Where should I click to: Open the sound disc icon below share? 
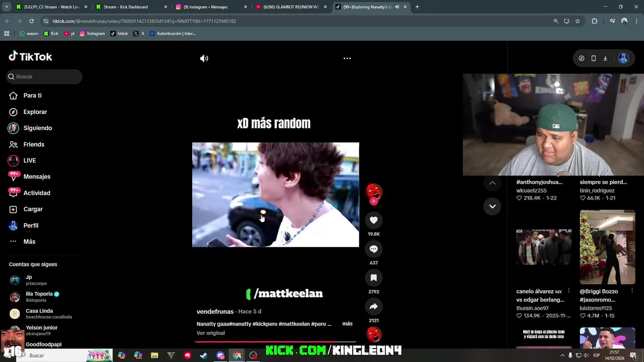[x=374, y=333]
